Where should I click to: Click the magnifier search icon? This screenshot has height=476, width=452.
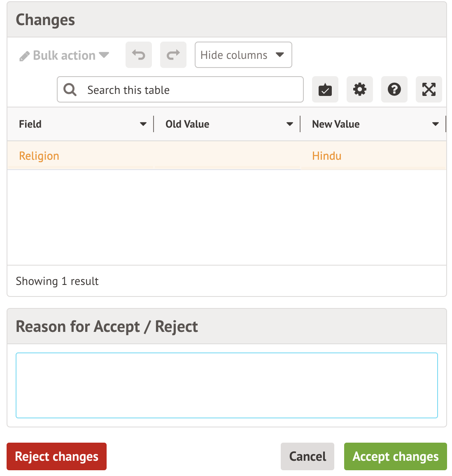70,90
